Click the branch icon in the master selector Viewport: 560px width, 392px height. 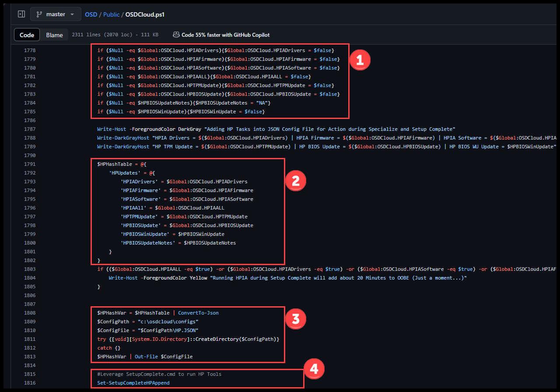[x=39, y=14]
